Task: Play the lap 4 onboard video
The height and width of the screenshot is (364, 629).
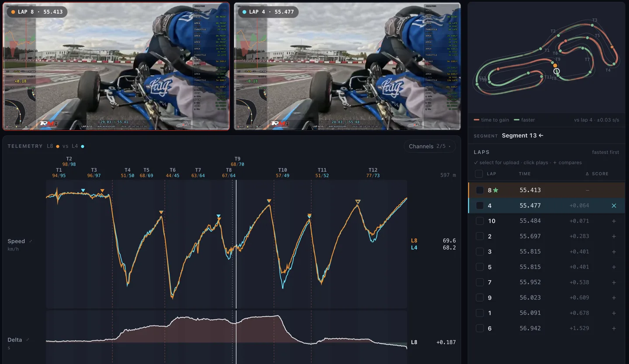Action: [x=347, y=66]
